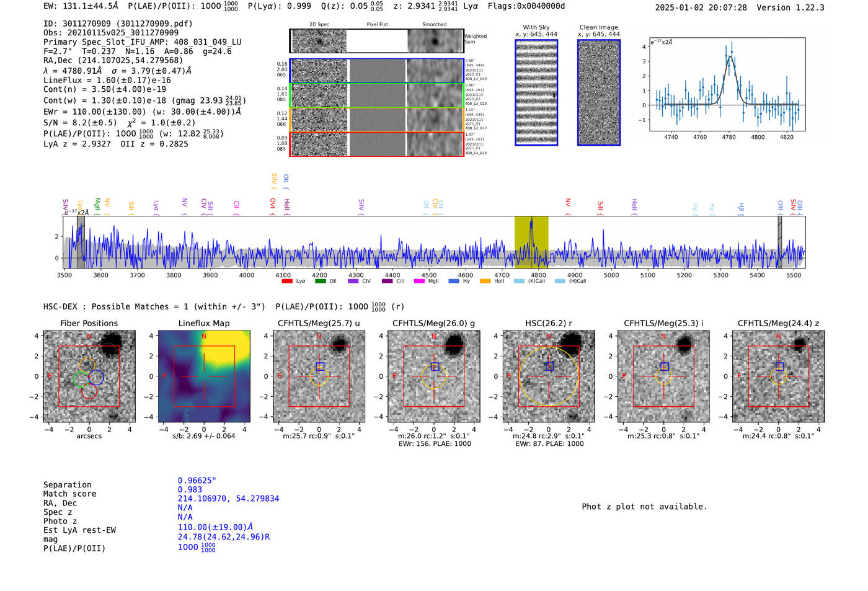The height and width of the screenshot is (591, 868).
Task: Click the CIV purple legend swatch
Action: [353, 281]
